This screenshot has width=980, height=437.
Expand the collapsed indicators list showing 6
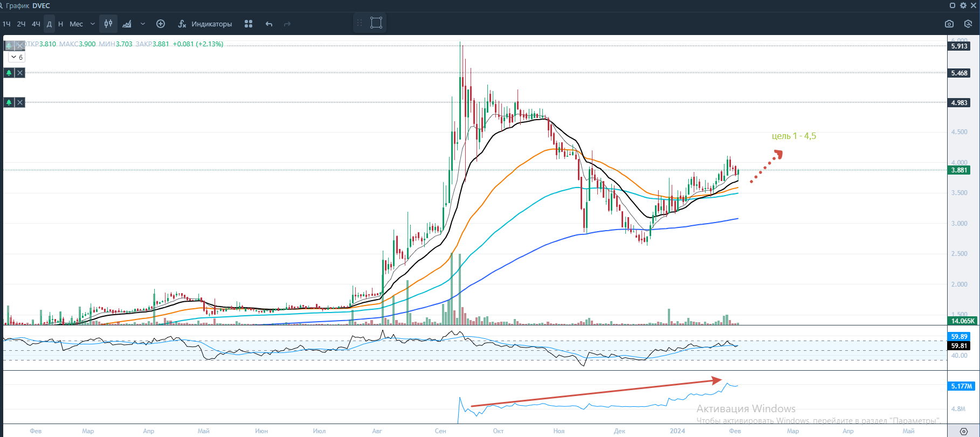17,57
